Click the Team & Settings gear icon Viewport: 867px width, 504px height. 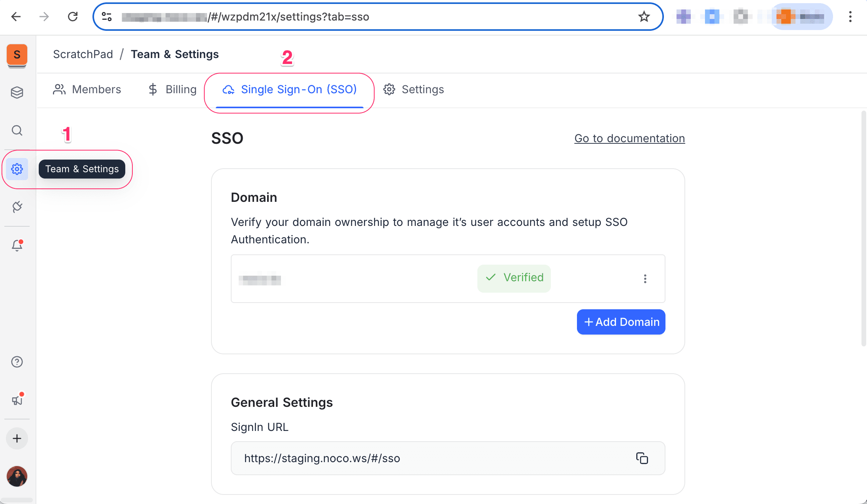pyautogui.click(x=17, y=169)
